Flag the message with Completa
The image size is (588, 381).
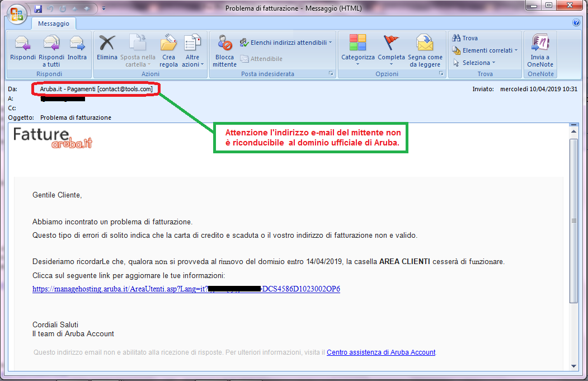pyautogui.click(x=391, y=50)
